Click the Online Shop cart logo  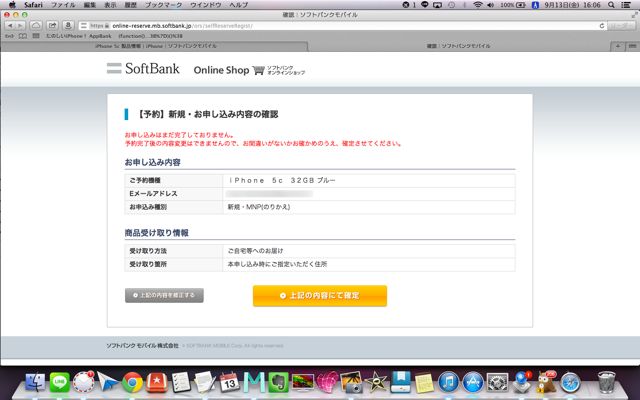(249, 70)
